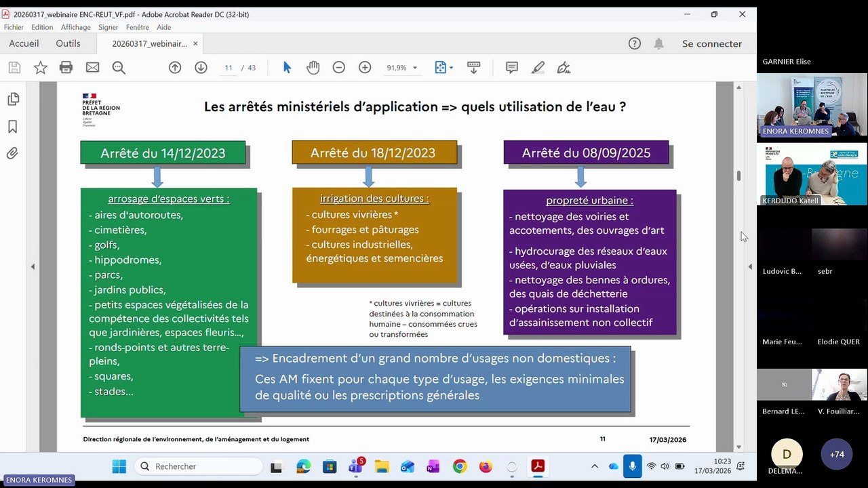Select the ENORA KEROMNES video tile
The width and height of the screenshot is (868, 488).
point(812,106)
